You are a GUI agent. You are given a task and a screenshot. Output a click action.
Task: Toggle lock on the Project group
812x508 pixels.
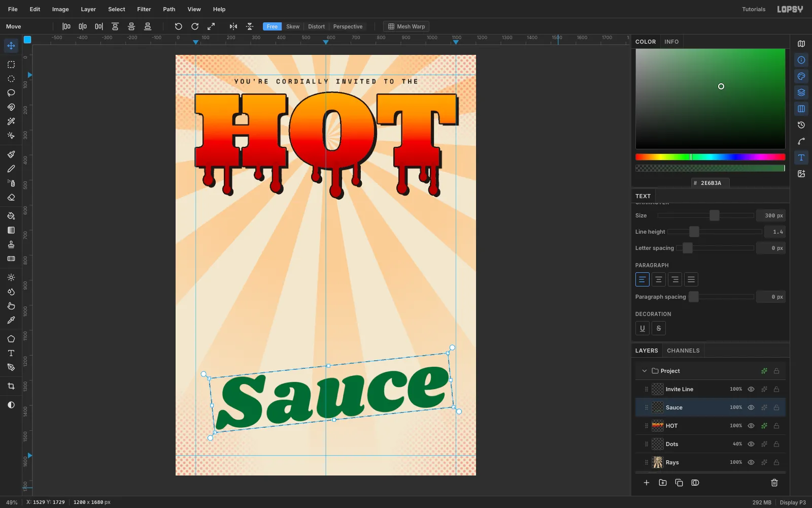[x=776, y=371]
